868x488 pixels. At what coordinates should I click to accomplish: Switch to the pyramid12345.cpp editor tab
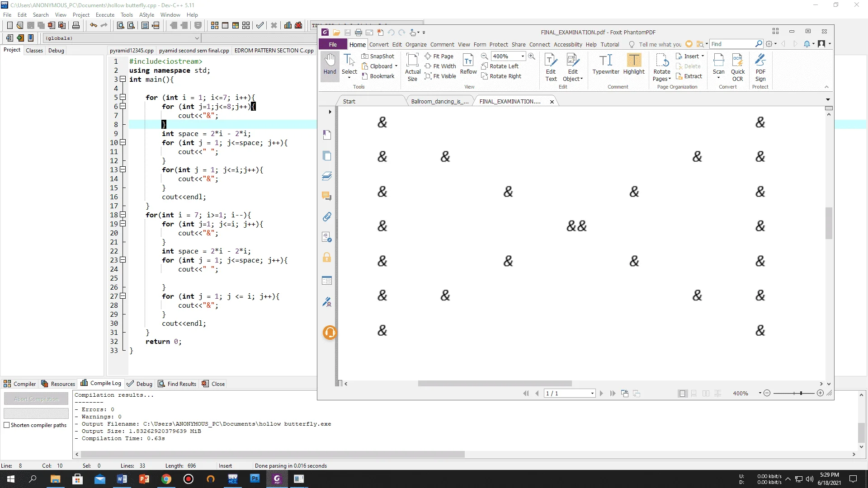click(132, 50)
